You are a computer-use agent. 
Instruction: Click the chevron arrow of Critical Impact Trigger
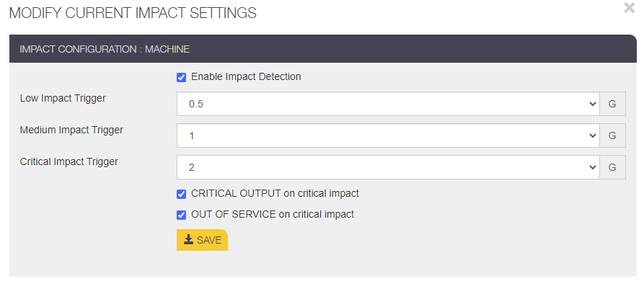(x=593, y=167)
